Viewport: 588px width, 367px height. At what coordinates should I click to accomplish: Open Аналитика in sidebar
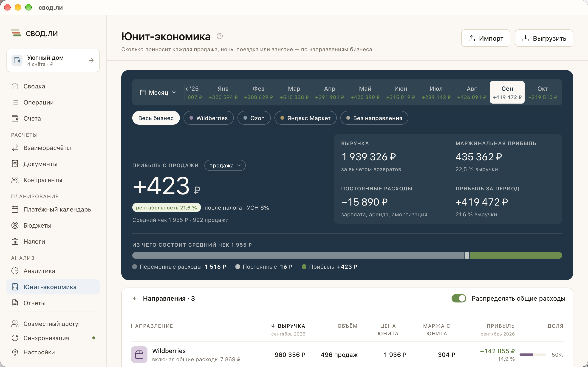pos(53,271)
